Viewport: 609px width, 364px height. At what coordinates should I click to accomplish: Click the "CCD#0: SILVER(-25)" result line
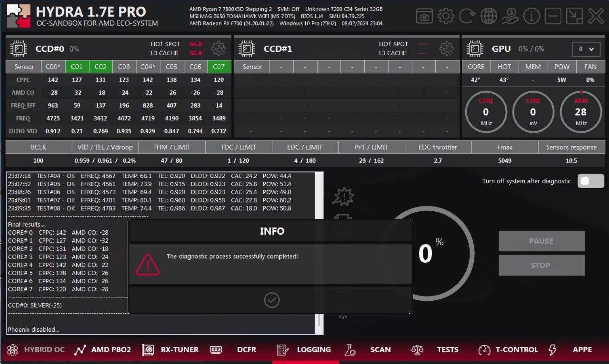tap(35, 305)
